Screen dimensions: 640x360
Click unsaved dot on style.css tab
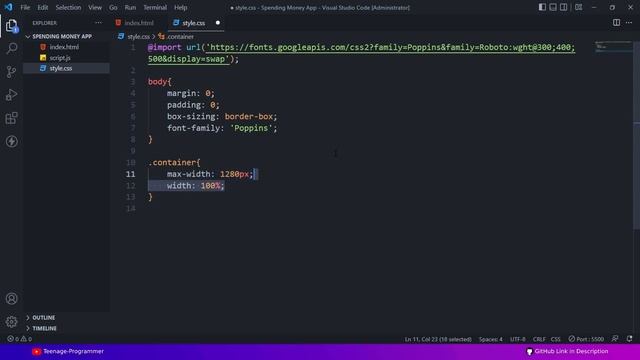(x=218, y=23)
